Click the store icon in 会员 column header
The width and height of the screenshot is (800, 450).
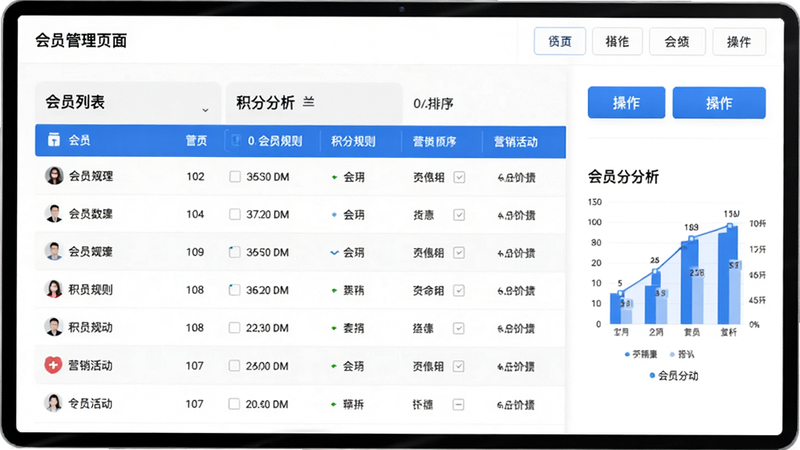click(54, 139)
